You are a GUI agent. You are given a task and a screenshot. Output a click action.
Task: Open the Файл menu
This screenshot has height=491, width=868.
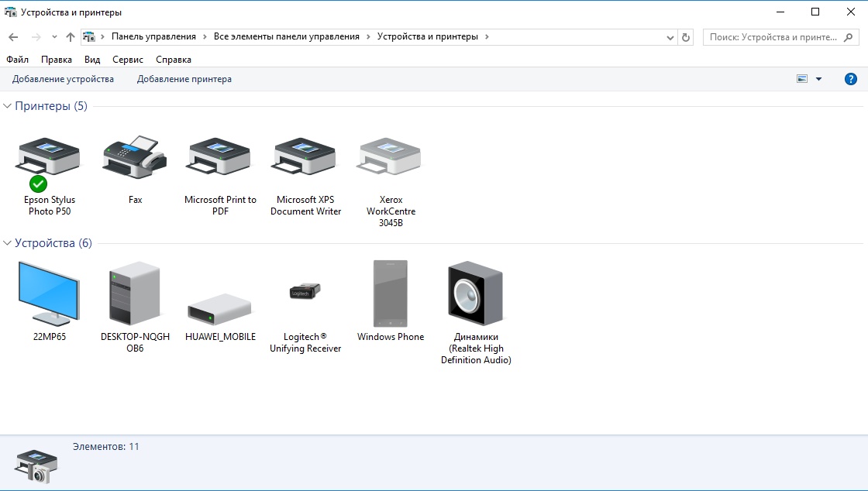(x=17, y=60)
